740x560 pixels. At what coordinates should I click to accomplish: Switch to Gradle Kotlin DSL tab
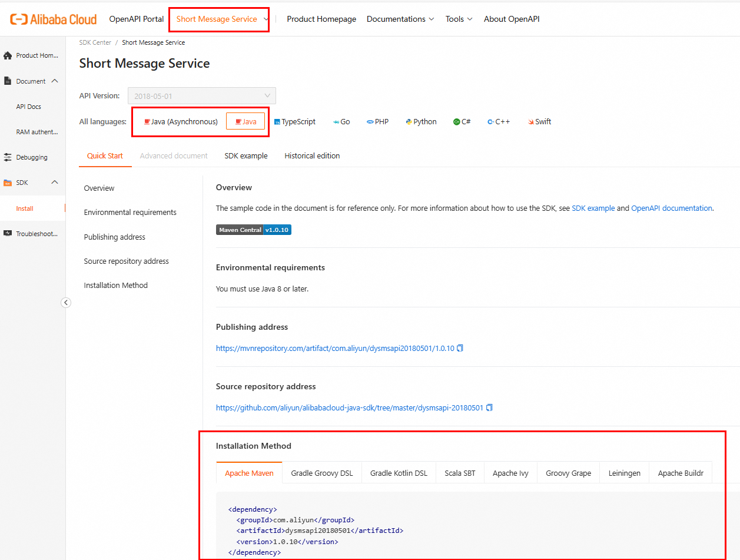point(399,473)
